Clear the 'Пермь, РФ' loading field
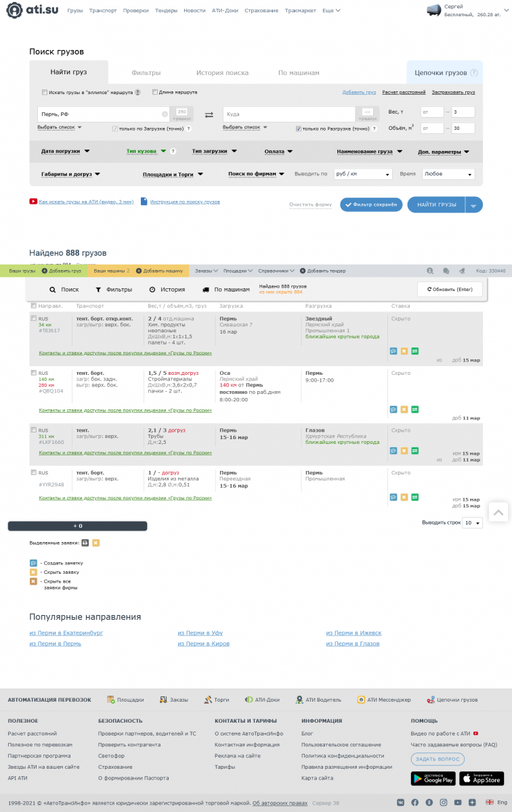Viewport: 512px width, 812px height. tap(165, 114)
